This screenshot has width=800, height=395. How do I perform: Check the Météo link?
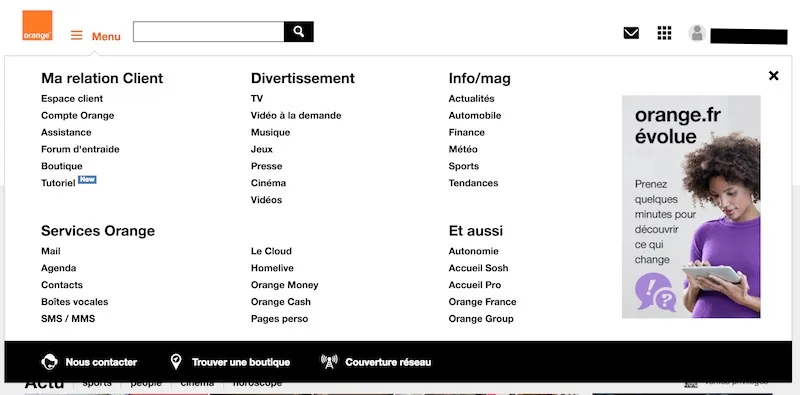[463, 149]
